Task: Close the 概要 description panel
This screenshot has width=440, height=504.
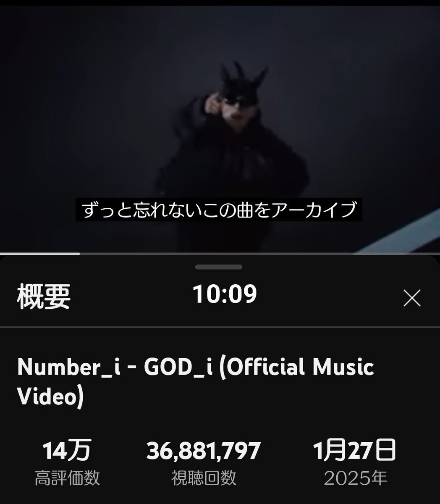Action: click(x=411, y=298)
